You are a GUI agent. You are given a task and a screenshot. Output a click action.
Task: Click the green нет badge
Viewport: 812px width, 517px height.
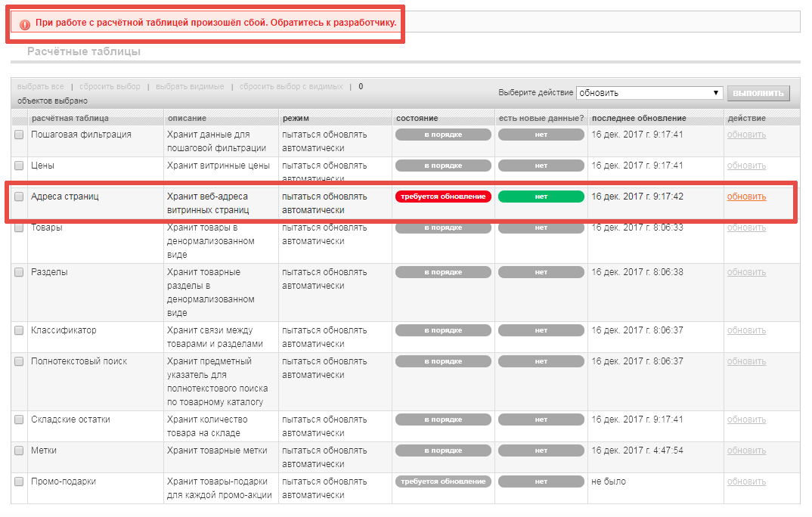pos(541,197)
